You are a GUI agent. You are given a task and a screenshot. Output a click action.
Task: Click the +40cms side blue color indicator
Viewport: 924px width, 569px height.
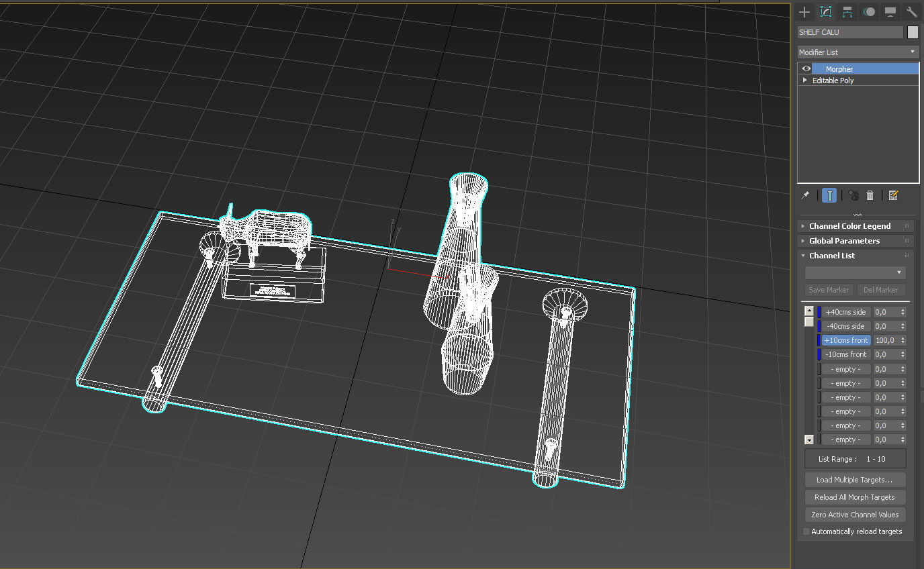tap(819, 312)
